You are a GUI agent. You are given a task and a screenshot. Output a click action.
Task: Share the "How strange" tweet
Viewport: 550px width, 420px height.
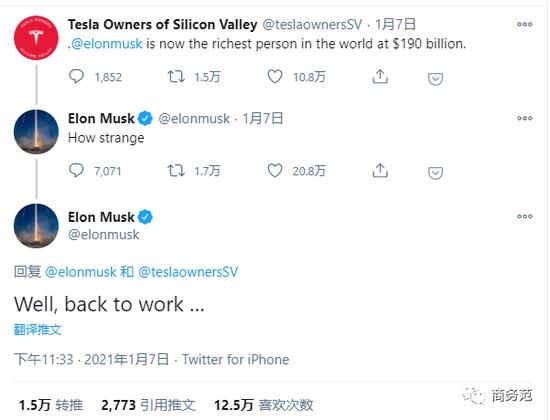[380, 170]
